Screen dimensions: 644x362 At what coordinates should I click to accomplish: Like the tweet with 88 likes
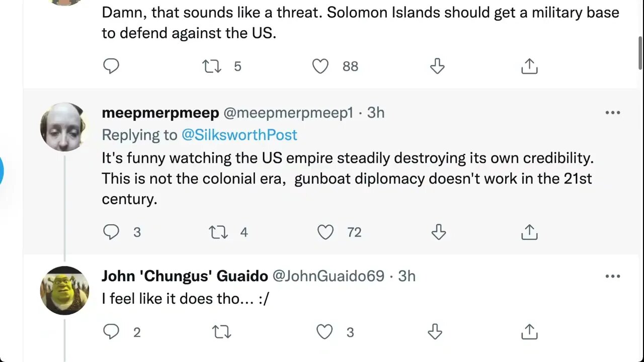coord(320,66)
